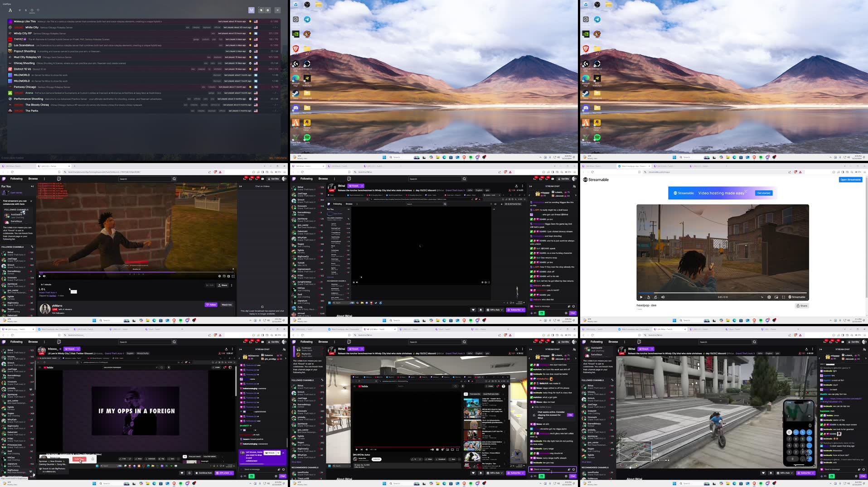Open the Wokeup Like This server row
The height and width of the screenshot is (487, 868).
(x=143, y=21)
